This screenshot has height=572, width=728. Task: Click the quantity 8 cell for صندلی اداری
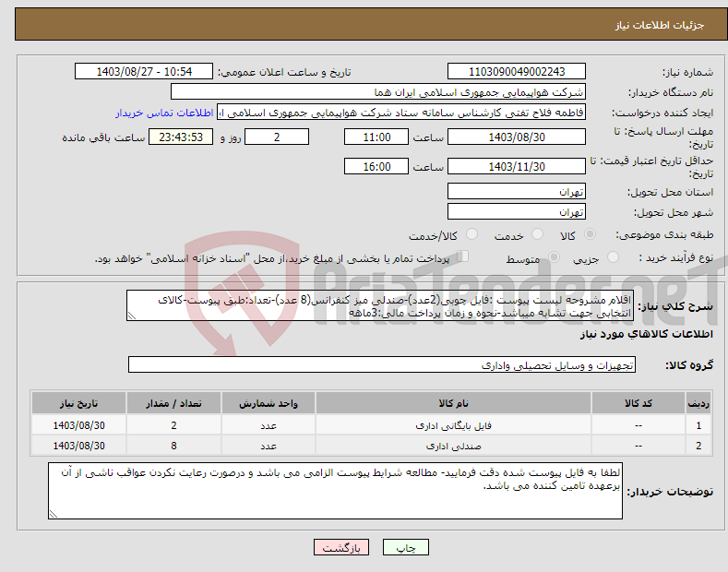click(x=173, y=446)
